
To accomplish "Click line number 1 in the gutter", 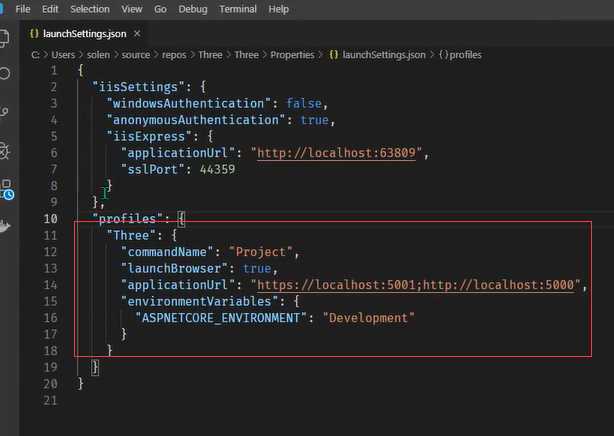I will click(x=54, y=71).
